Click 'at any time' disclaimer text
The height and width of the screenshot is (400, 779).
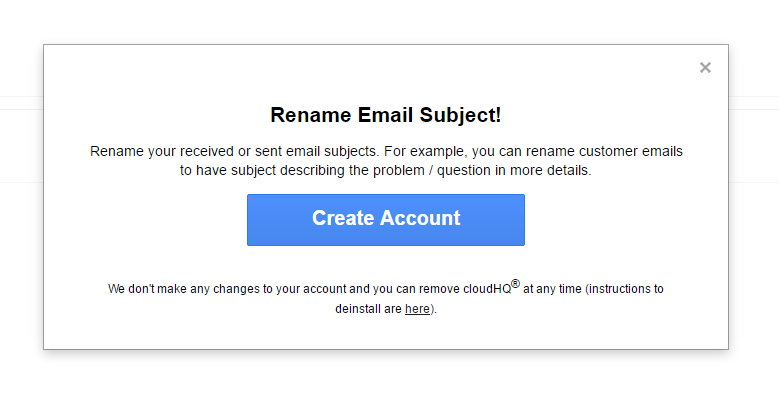[552, 289]
